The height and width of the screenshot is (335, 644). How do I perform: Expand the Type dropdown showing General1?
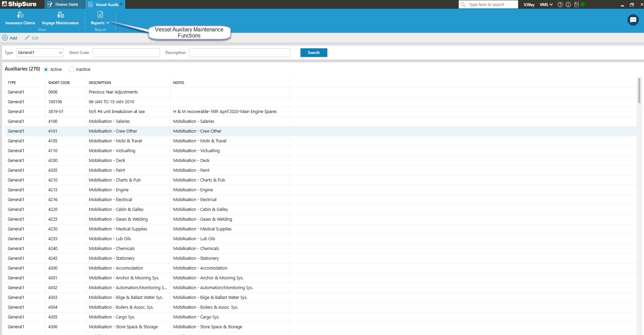click(60, 53)
